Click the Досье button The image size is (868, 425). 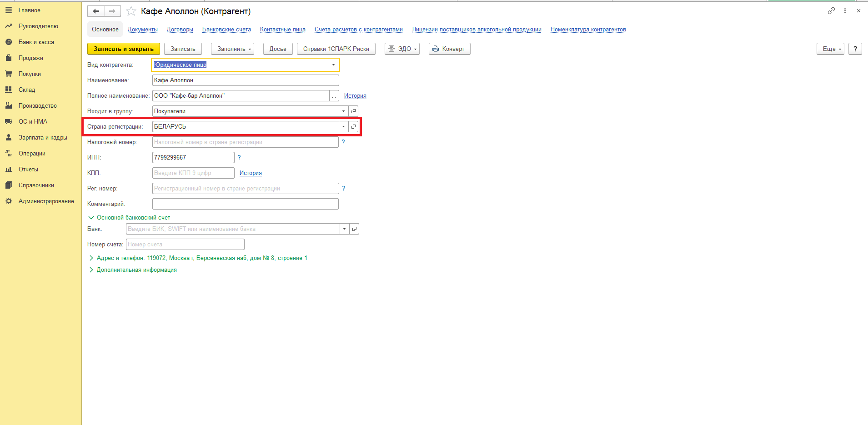tap(278, 49)
